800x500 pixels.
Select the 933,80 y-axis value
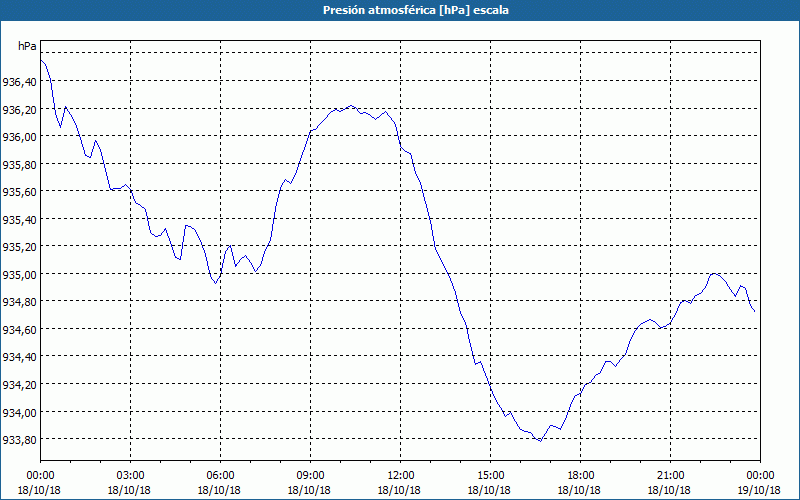click(x=19, y=440)
